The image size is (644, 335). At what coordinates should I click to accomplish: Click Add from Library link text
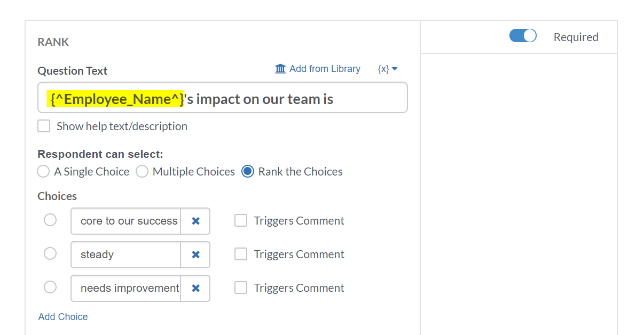coord(325,69)
